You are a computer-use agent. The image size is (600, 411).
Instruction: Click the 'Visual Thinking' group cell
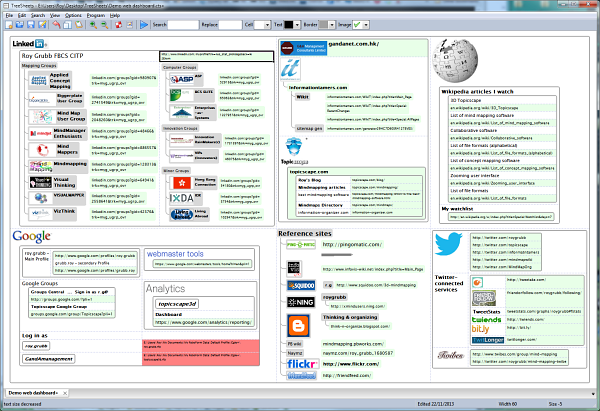(64, 182)
